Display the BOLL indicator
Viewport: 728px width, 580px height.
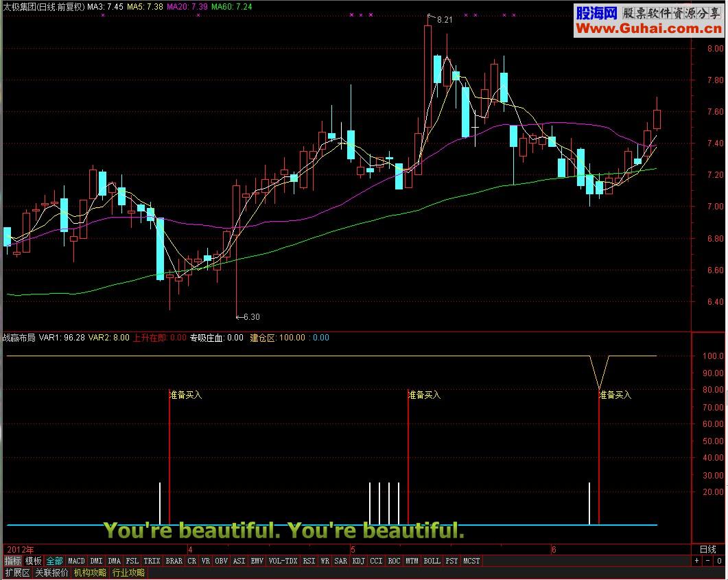pyautogui.click(x=432, y=561)
